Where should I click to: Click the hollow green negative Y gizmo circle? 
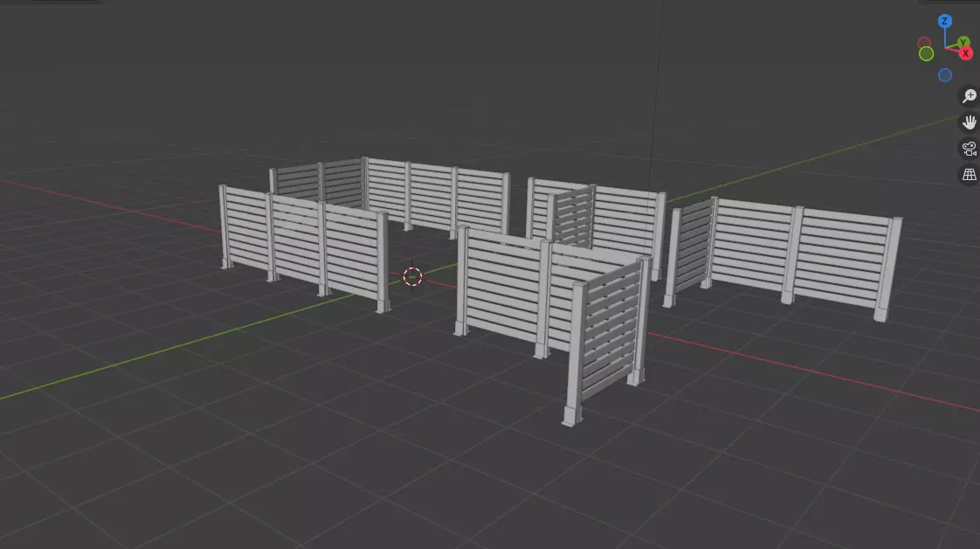926,54
